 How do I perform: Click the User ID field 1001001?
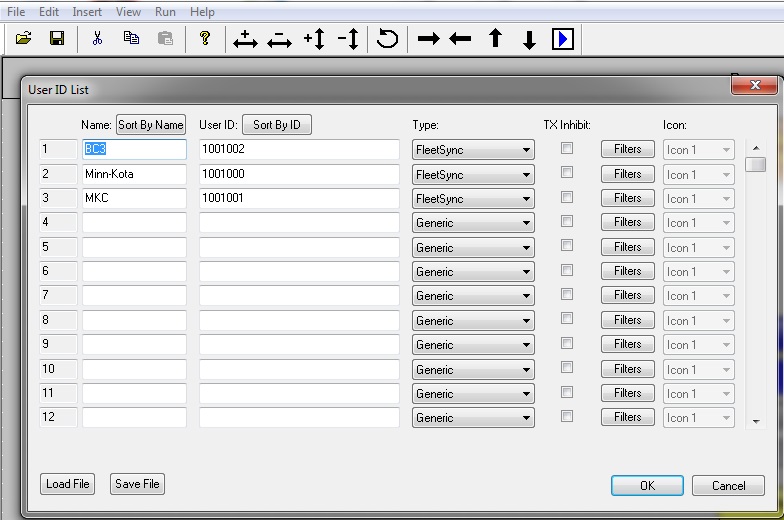click(299, 198)
